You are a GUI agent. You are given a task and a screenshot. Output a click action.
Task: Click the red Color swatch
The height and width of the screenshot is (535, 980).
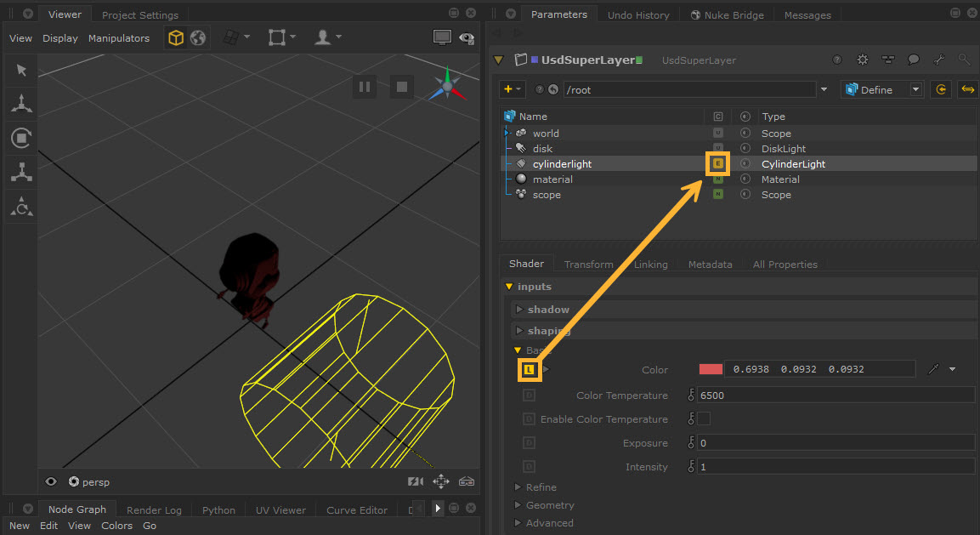[x=710, y=369]
